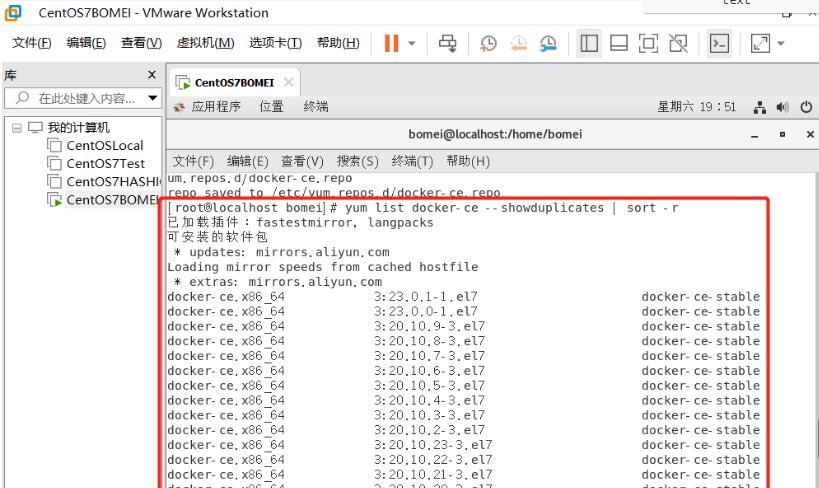The image size is (819, 488).
Task: Open the library search dropdown arrow
Action: [x=153, y=98]
